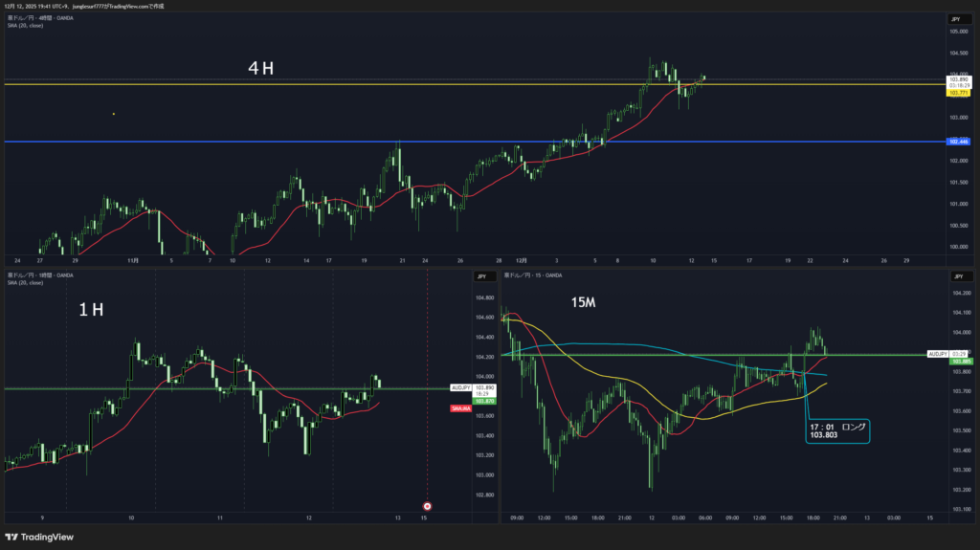
Task: Click the green 103.870 price tag on 1H chart
Action: [x=485, y=400]
